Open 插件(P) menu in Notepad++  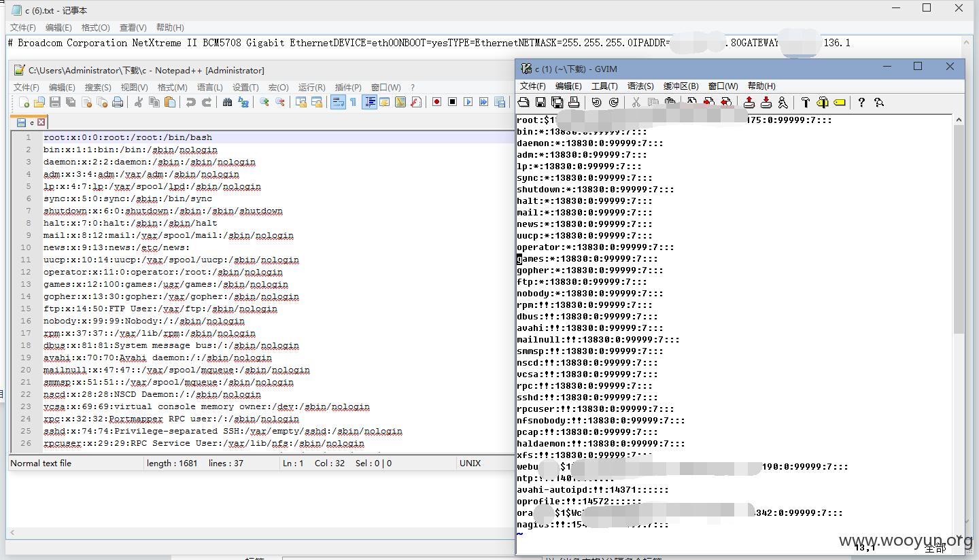pos(348,87)
